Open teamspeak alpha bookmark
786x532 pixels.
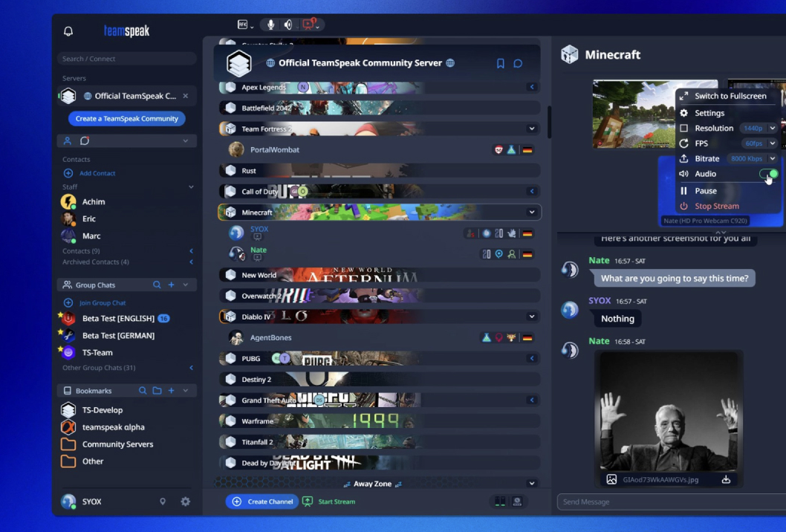[x=113, y=427]
